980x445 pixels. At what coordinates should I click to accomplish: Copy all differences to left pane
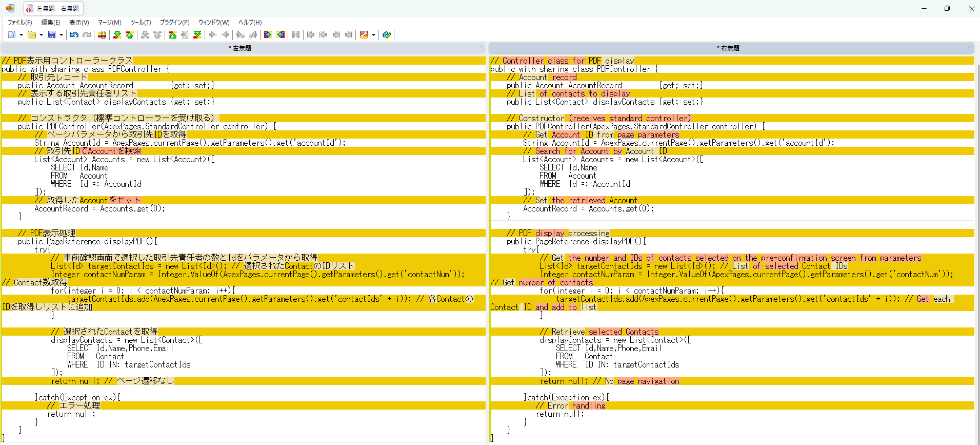281,35
